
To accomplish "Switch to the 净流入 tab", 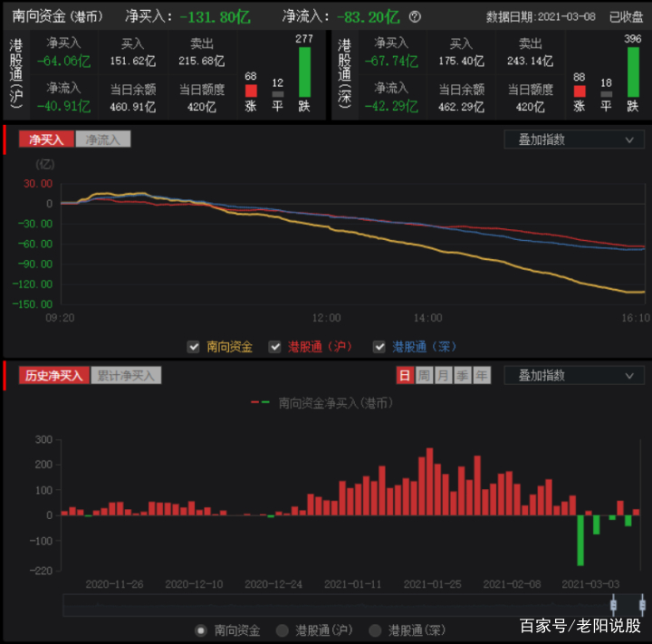I will point(104,139).
